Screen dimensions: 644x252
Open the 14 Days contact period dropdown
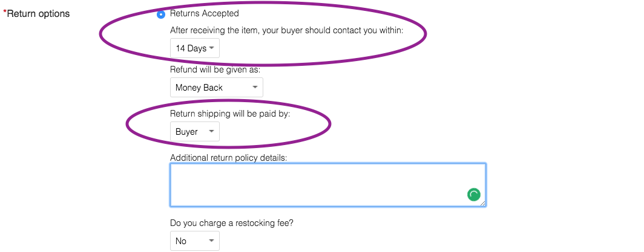(x=195, y=48)
